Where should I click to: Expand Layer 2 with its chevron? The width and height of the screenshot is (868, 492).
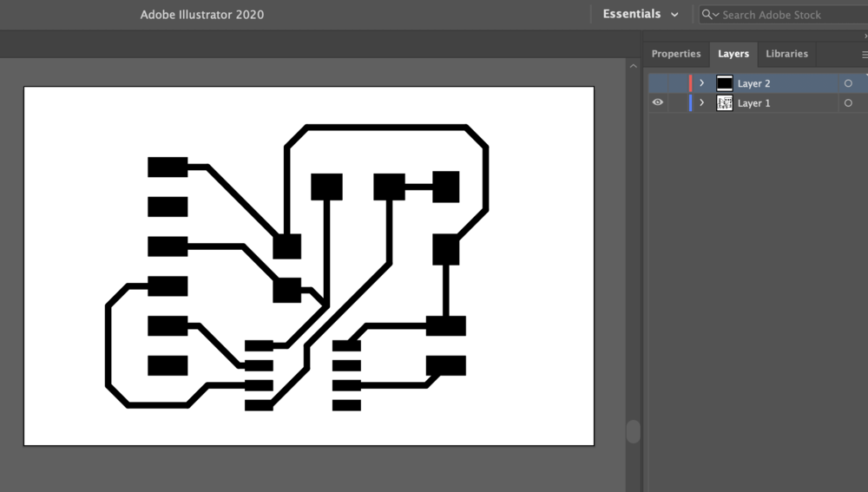[702, 83]
